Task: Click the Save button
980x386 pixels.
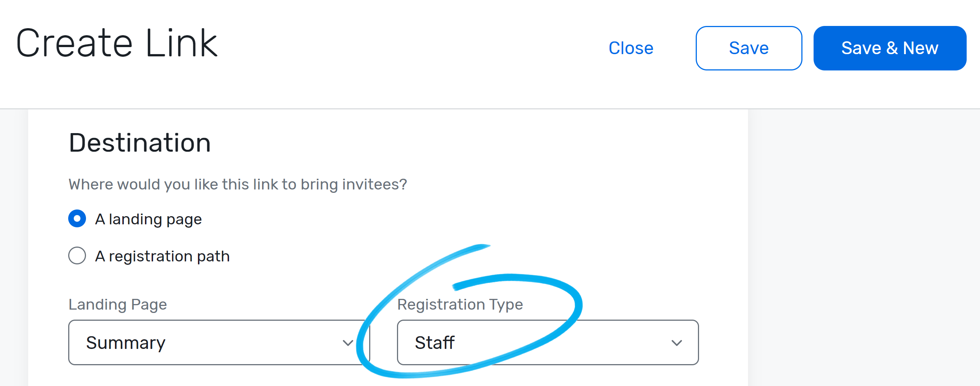Action: [749, 48]
